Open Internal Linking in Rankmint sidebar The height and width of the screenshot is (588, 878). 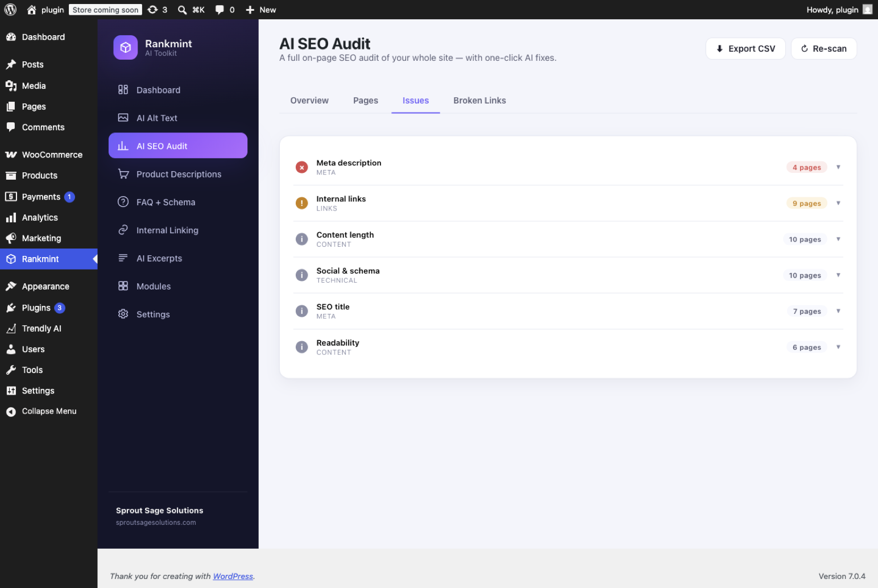[x=178, y=230]
